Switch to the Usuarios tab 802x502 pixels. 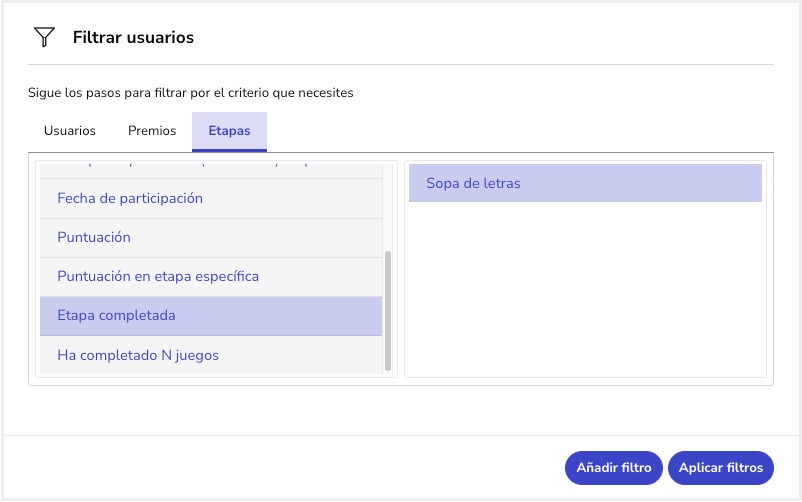click(70, 131)
